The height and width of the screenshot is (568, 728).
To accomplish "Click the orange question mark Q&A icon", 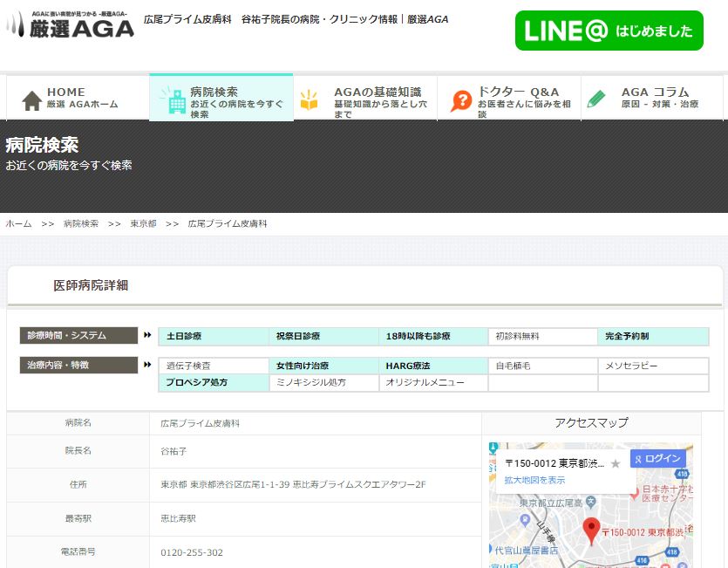I will [x=461, y=101].
